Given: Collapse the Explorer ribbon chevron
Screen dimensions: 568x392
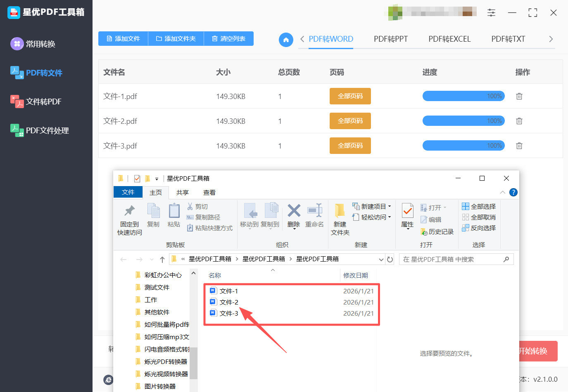Looking at the screenshot, I should (x=502, y=192).
